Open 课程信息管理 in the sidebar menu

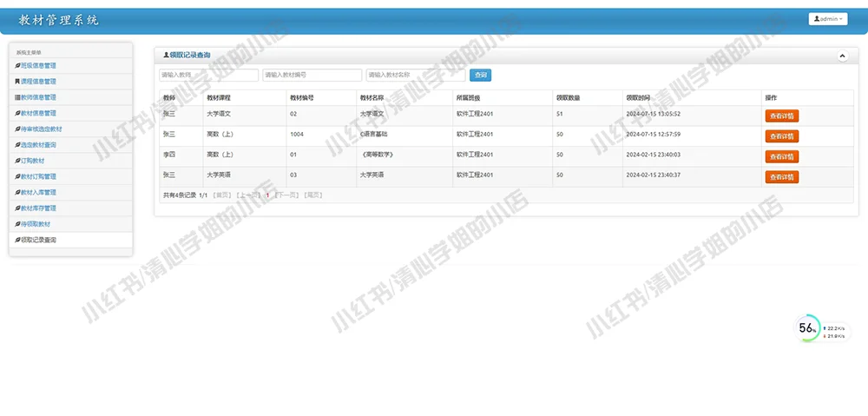(x=71, y=82)
